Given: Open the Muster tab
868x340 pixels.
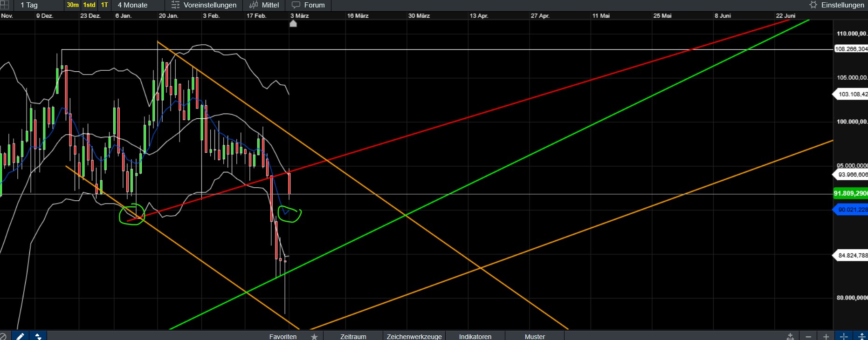Looking at the screenshot, I should pyautogui.click(x=535, y=336).
